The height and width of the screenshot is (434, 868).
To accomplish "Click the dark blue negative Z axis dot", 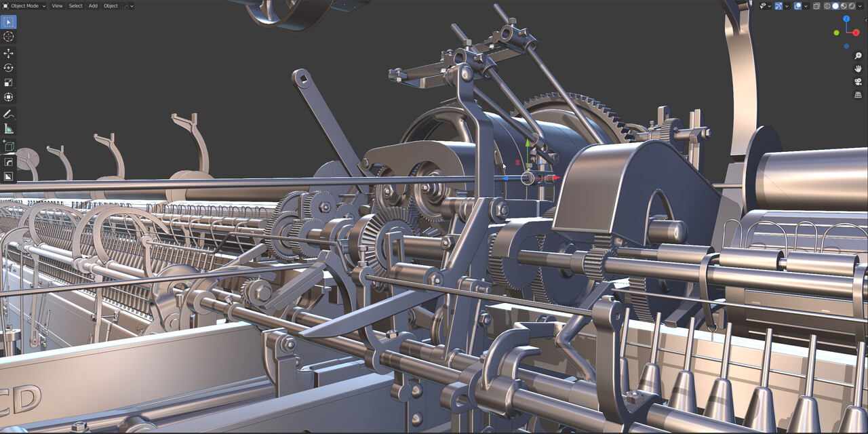I will coord(846,46).
